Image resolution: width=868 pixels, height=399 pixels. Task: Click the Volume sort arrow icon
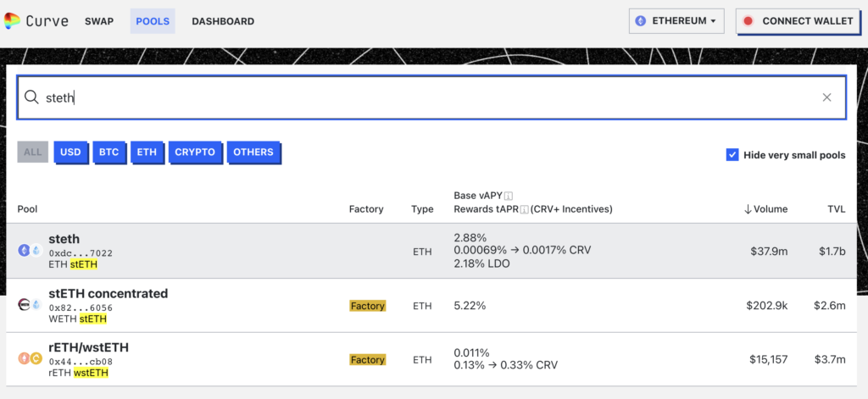(748, 209)
